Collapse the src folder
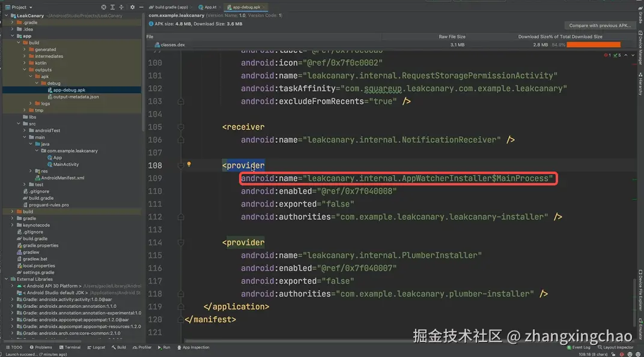This screenshot has width=644, height=357. point(19,124)
